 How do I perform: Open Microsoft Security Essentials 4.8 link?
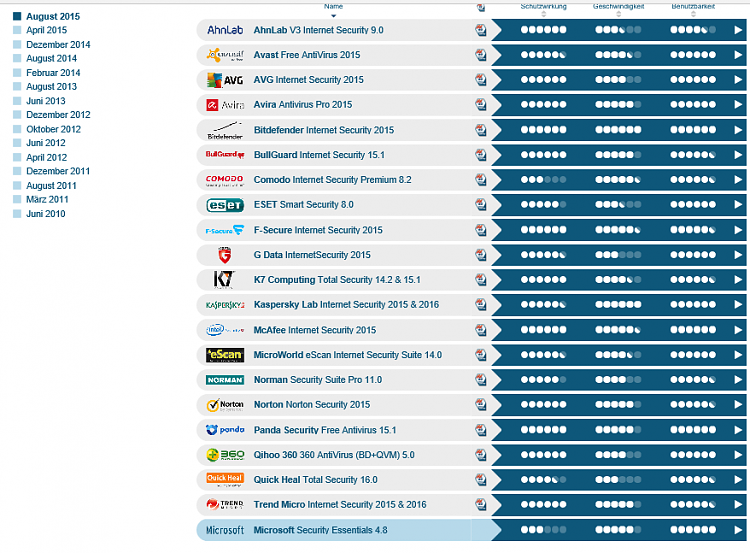click(320, 530)
